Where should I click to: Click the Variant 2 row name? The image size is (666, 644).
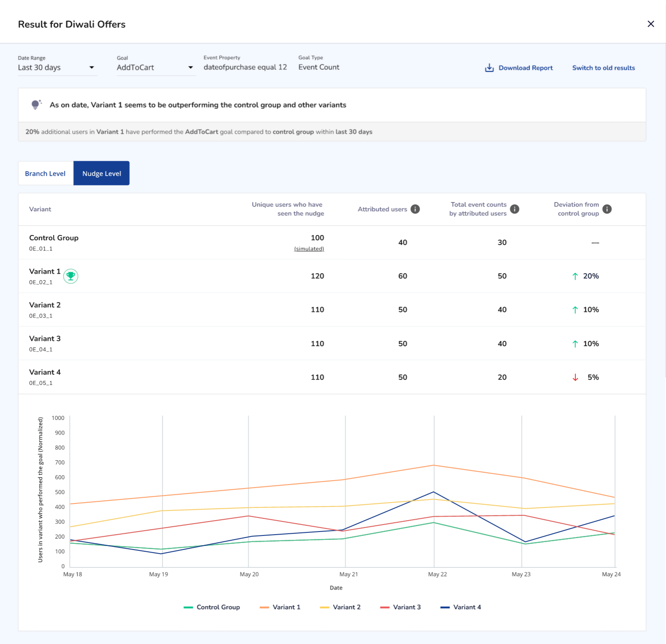click(x=45, y=305)
